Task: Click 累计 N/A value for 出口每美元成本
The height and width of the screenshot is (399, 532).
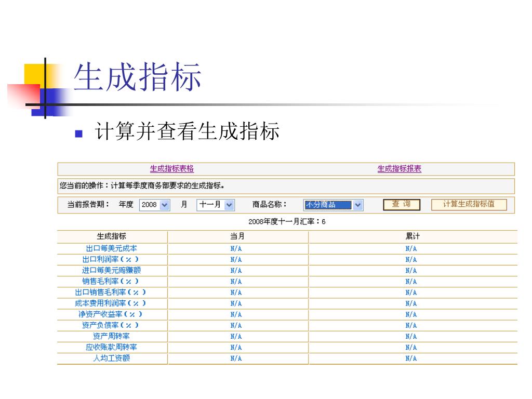Action: [x=411, y=249]
